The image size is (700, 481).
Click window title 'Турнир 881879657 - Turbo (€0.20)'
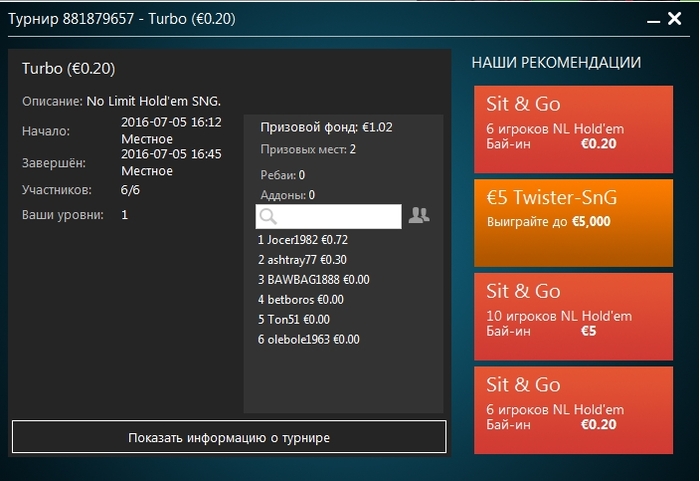point(122,19)
